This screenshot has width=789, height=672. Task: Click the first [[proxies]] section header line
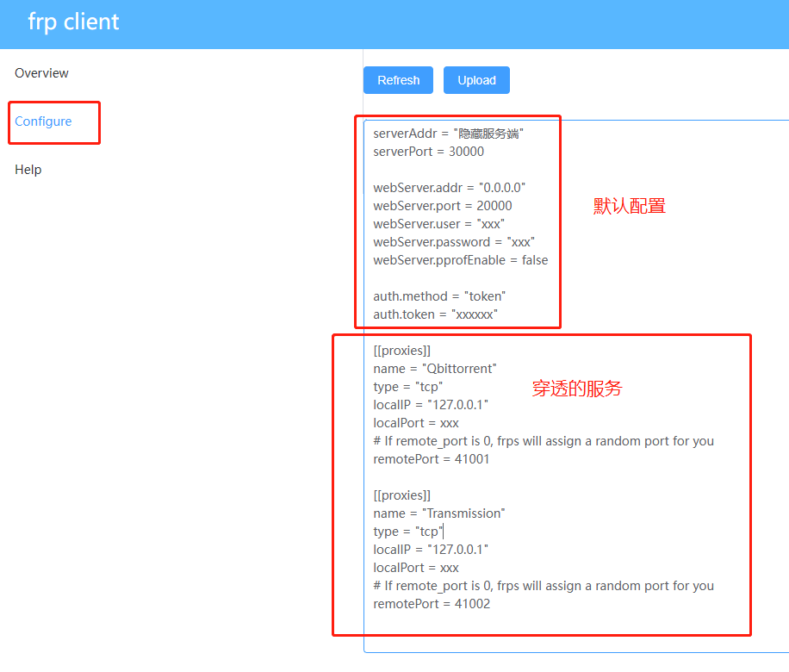pyautogui.click(x=401, y=350)
